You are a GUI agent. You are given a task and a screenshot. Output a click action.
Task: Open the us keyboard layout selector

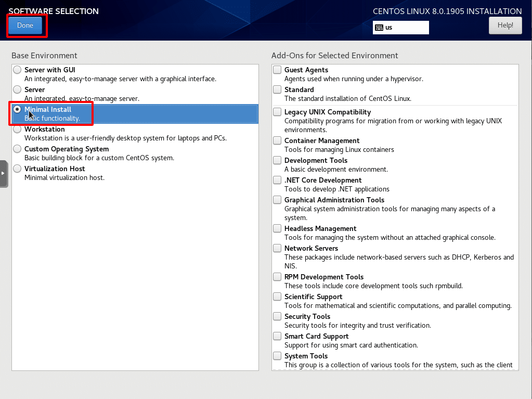point(401,28)
